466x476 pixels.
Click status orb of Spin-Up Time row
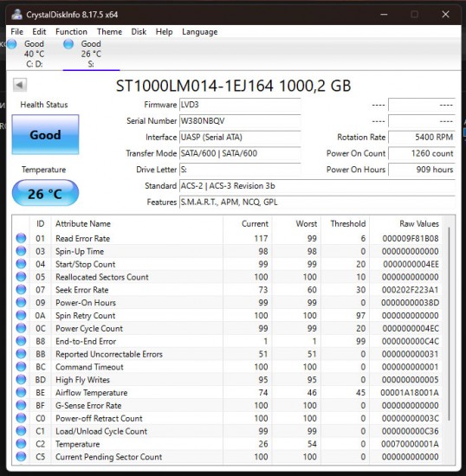pos(21,251)
